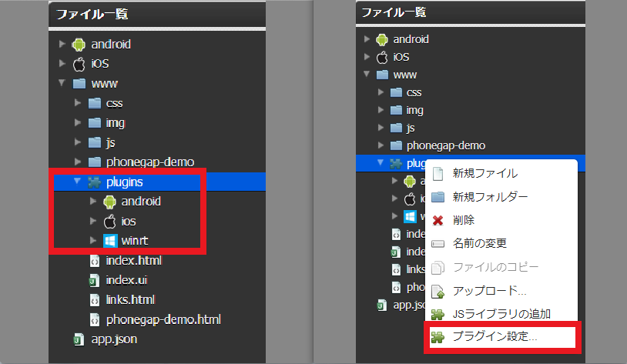Click the upload icon beside アップロード

[438, 291]
